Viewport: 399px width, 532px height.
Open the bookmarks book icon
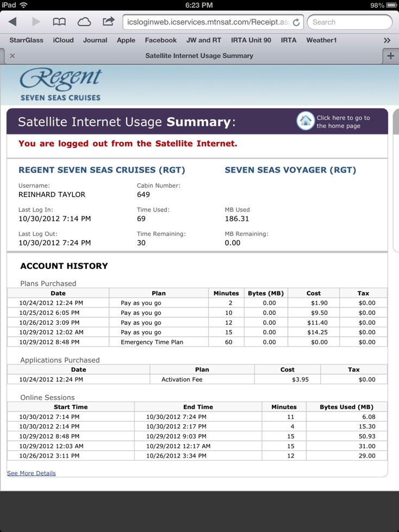tap(59, 22)
